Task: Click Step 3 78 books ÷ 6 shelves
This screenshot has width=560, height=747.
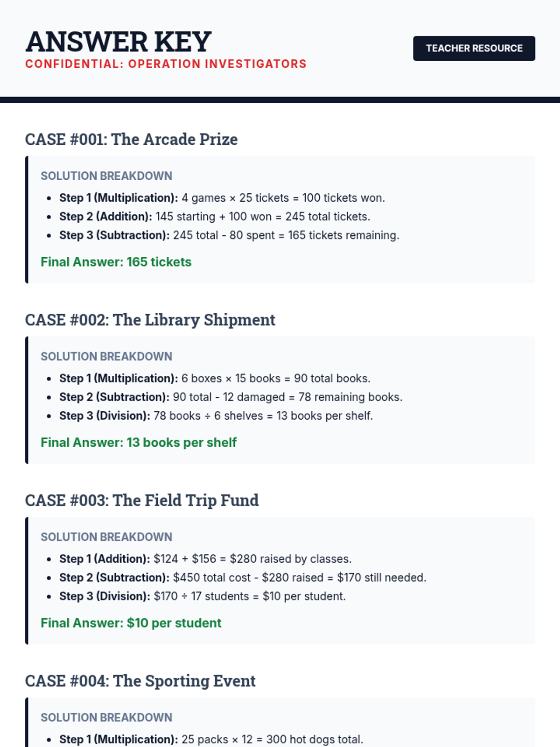Action: (216, 416)
